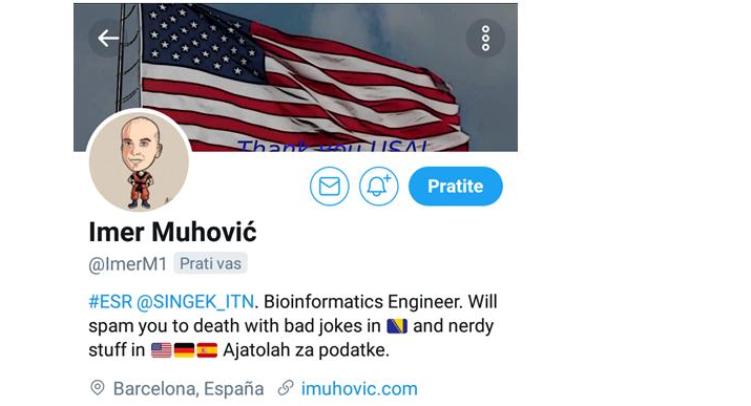
Task: Click the German flag emoji in bio
Action: pyautogui.click(x=184, y=350)
